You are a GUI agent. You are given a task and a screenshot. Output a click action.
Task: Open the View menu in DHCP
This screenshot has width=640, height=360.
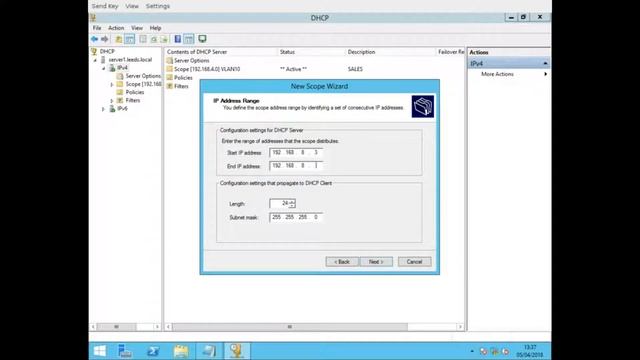pos(137,28)
